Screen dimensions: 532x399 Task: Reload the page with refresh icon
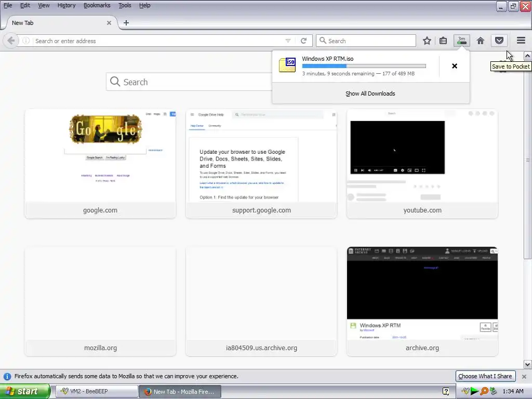coord(303,41)
